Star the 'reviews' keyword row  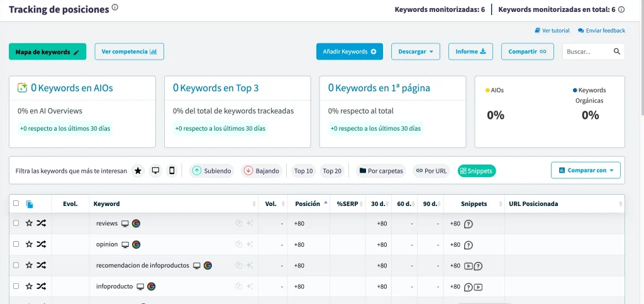click(x=29, y=224)
